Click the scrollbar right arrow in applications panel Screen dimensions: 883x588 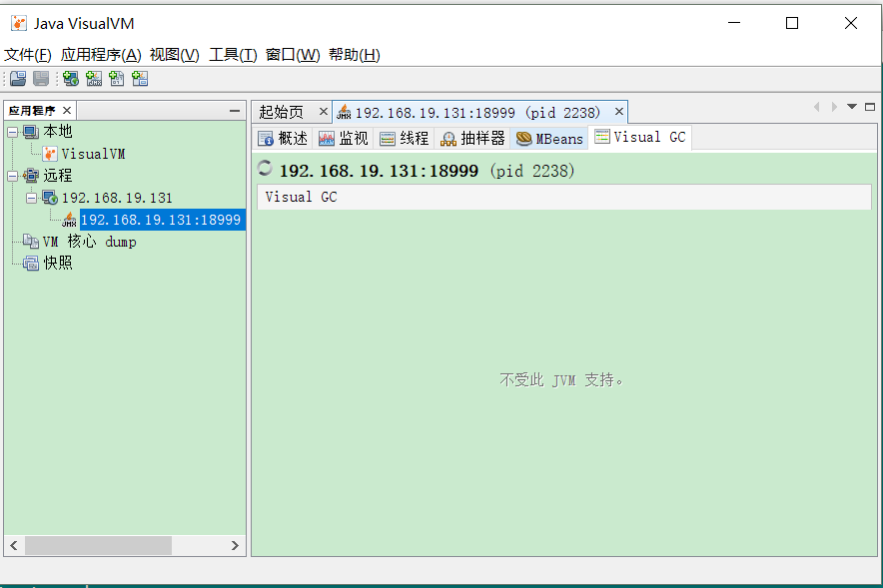235,545
